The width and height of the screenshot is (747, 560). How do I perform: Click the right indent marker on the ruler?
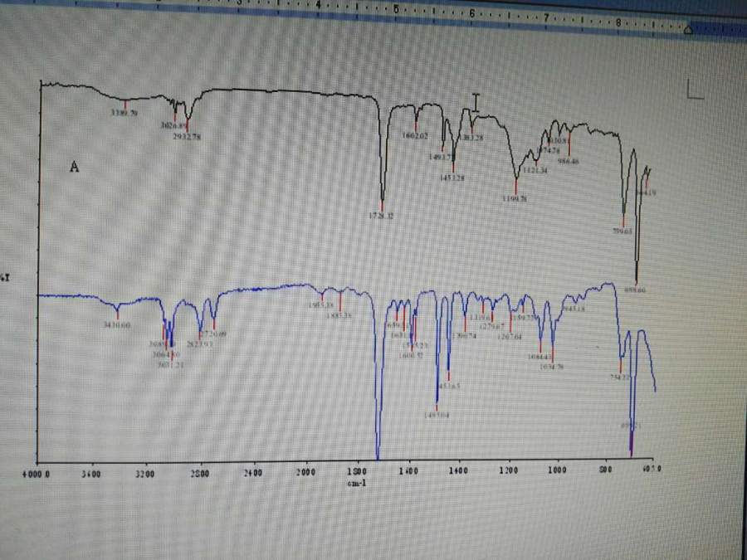(688, 30)
